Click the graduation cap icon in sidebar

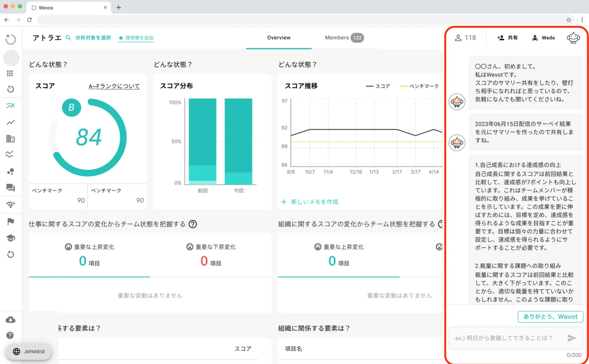pos(11,238)
